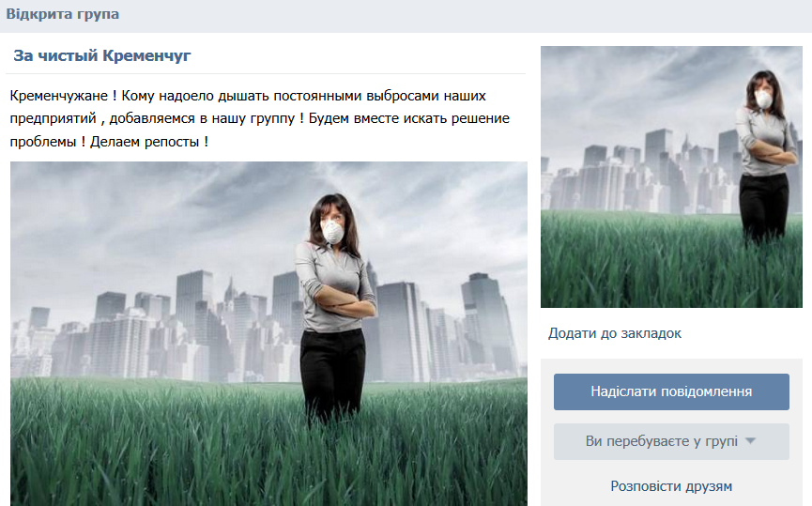Viewport: 812px width, 506px height.
Task: Click the "Відкрита група" header label
Action: tap(63, 14)
